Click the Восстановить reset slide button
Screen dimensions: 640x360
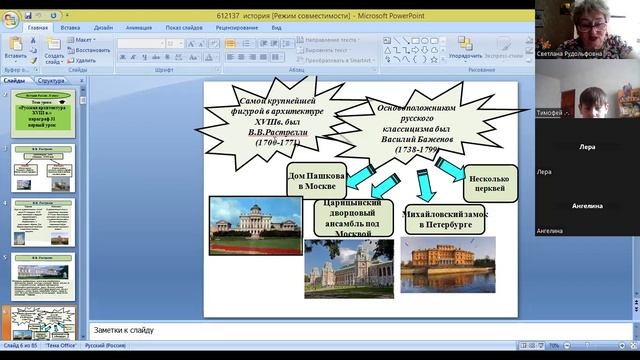89,50
